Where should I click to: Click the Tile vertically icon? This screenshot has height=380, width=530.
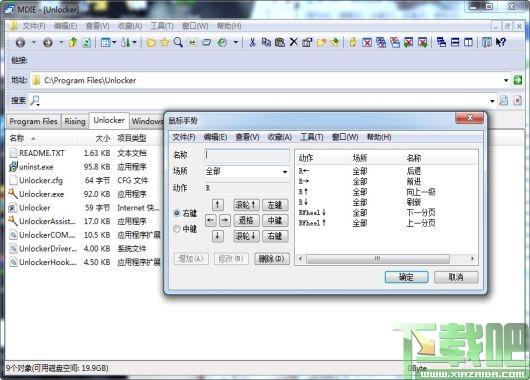tap(468, 43)
